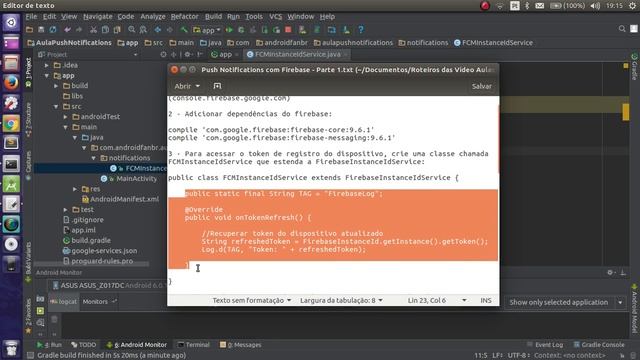
Task: Switch to the Monitors tab
Action: tap(95, 302)
